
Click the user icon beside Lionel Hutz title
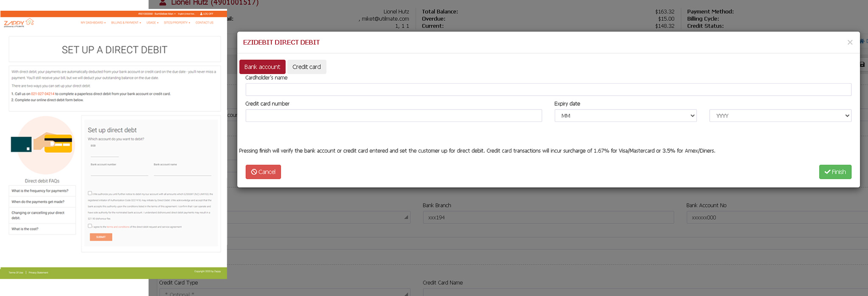click(x=162, y=3)
